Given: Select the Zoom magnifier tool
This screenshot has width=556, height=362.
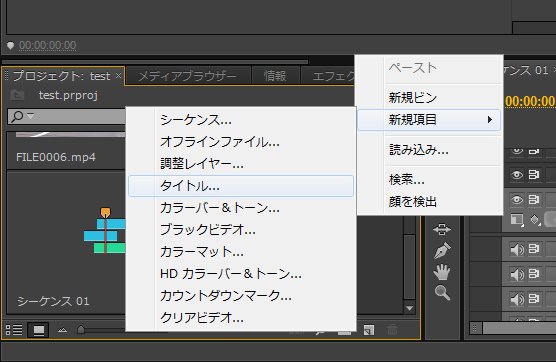Looking at the screenshot, I should tap(442, 293).
